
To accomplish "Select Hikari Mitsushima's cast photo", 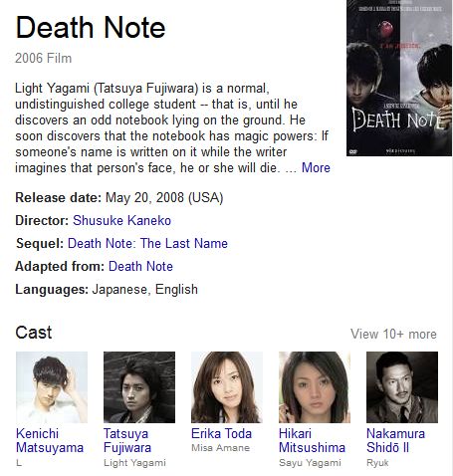I will click(315, 387).
